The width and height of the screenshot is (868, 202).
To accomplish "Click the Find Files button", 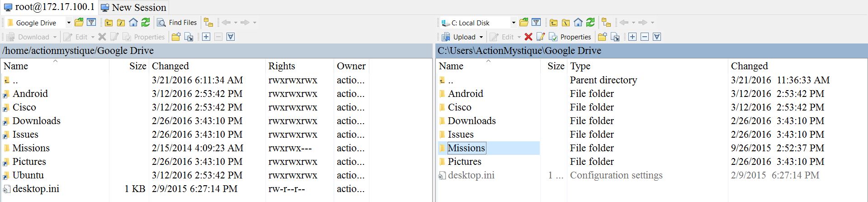I will (177, 22).
